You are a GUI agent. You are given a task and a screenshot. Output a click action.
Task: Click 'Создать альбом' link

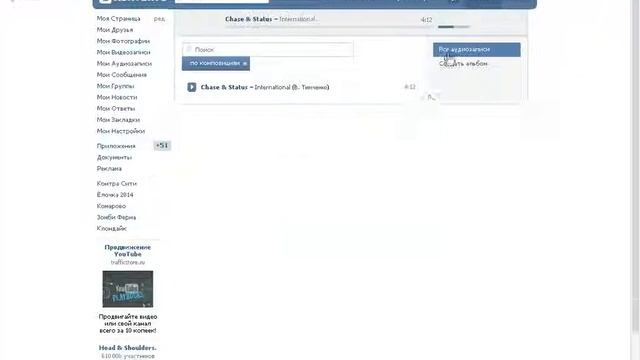(x=463, y=64)
